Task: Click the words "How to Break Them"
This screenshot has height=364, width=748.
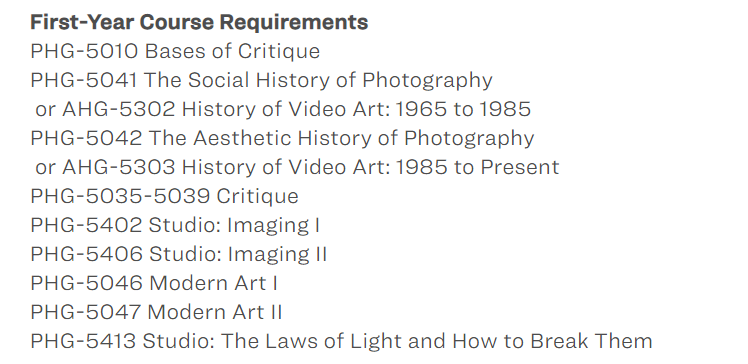Action: 552,342
